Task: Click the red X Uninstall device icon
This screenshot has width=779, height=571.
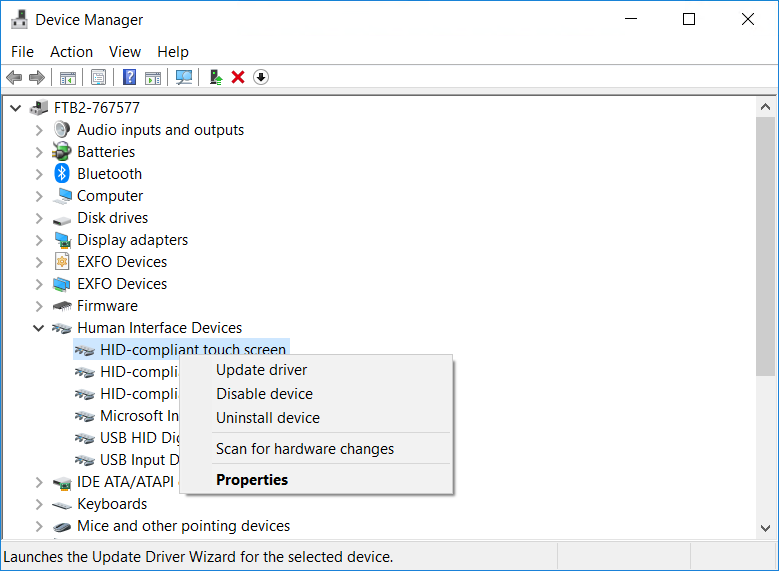Action: click(x=238, y=78)
